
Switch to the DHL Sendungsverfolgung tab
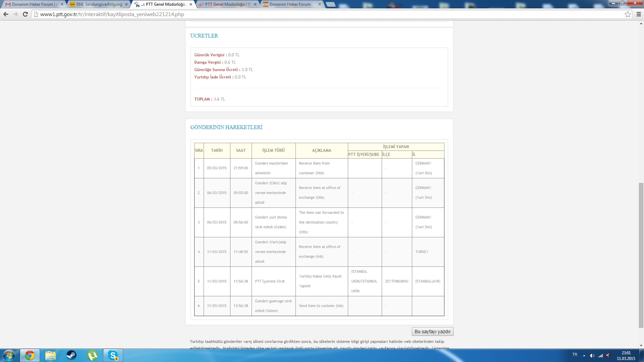pyautogui.click(x=99, y=4)
